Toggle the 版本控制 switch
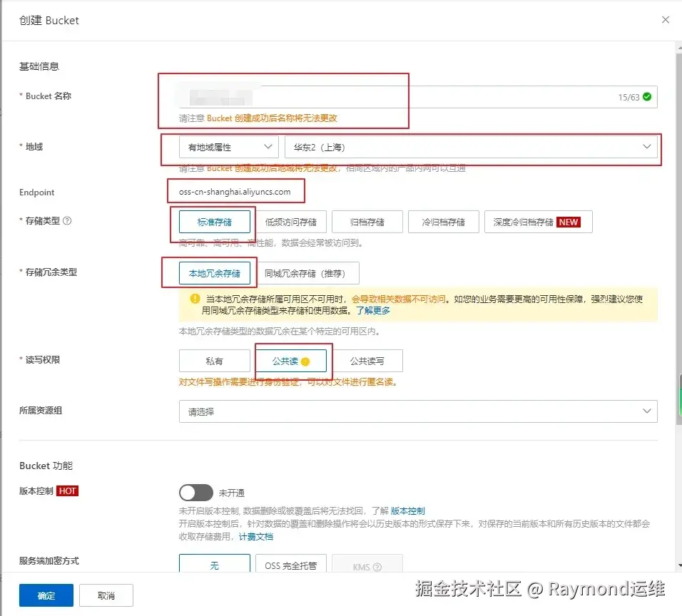 (x=196, y=493)
